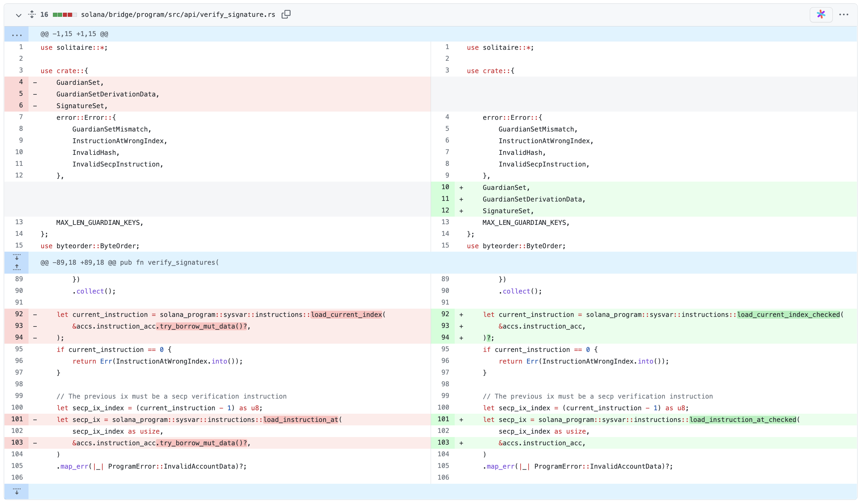Select deleted line number 4 on left
Viewport: 862px width, 504px height.
pos(21,82)
